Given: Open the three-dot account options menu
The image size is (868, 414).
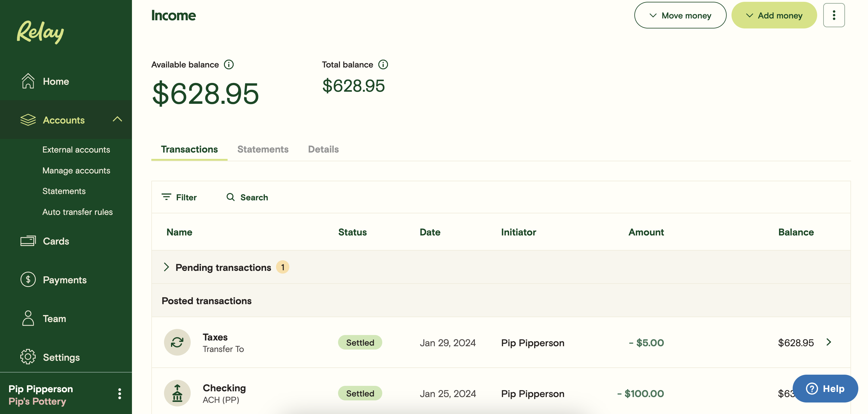Looking at the screenshot, I should [833, 15].
